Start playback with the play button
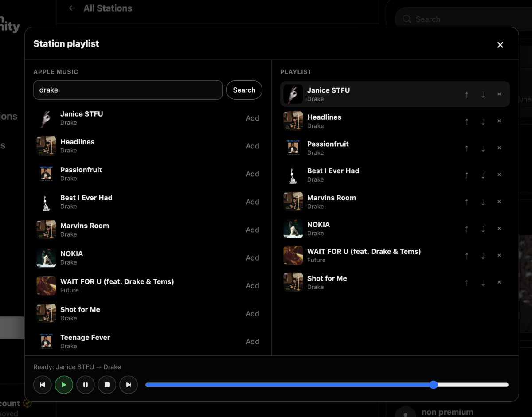This screenshot has height=417, width=532. pos(64,385)
